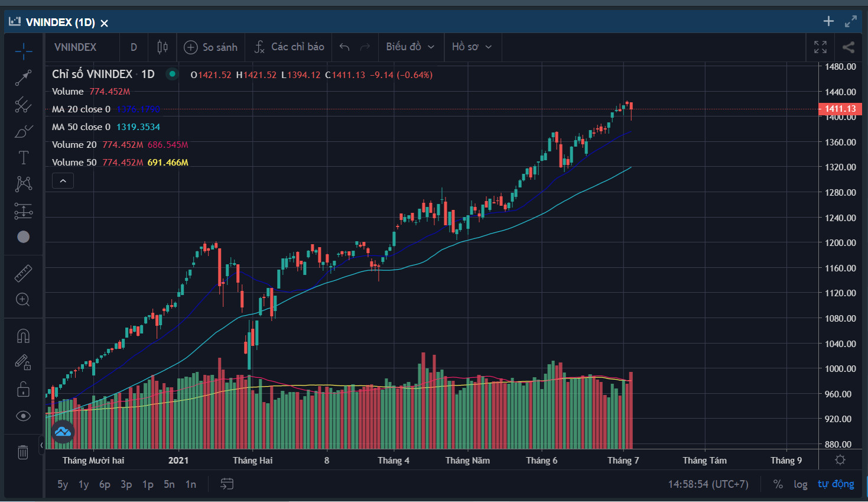
Task: Open the brush drawing tool
Action: [x=23, y=131]
